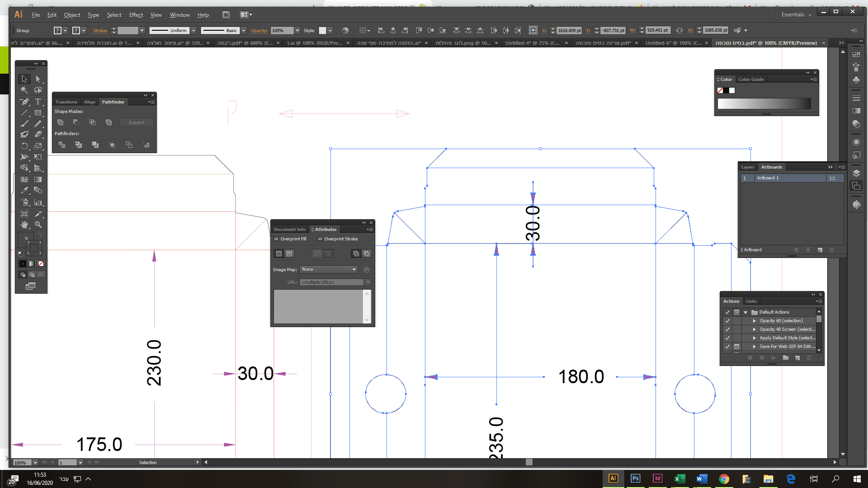Select the Hand tool
This screenshot has width=868, height=488.
[24, 225]
